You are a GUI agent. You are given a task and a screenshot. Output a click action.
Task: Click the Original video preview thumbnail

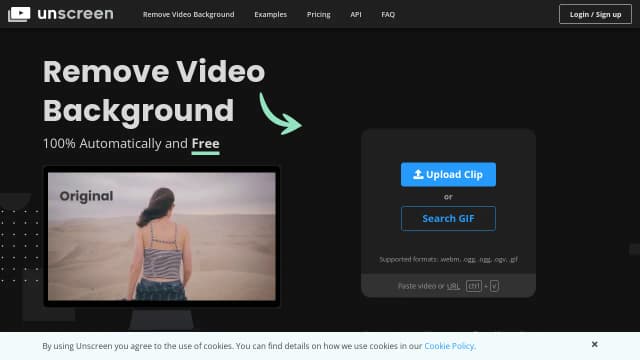pos(162,236)
